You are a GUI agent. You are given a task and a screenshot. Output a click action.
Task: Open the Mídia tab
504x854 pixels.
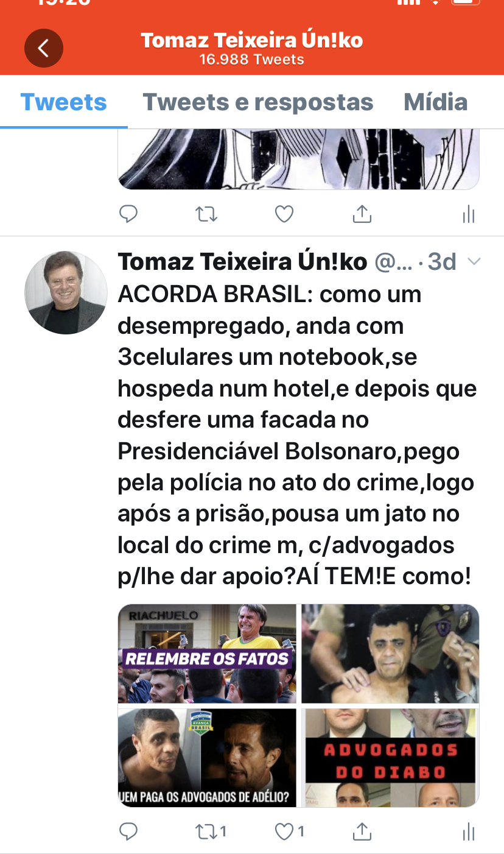436,102
